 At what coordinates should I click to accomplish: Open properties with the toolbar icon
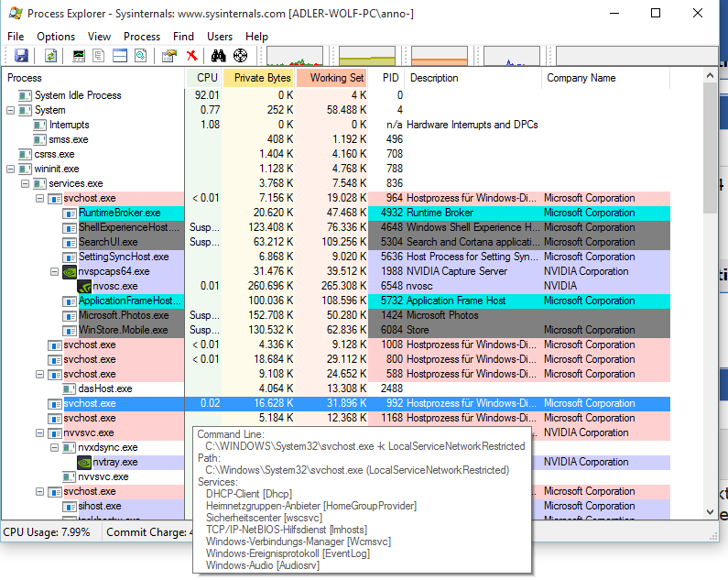tap(169, 56)
